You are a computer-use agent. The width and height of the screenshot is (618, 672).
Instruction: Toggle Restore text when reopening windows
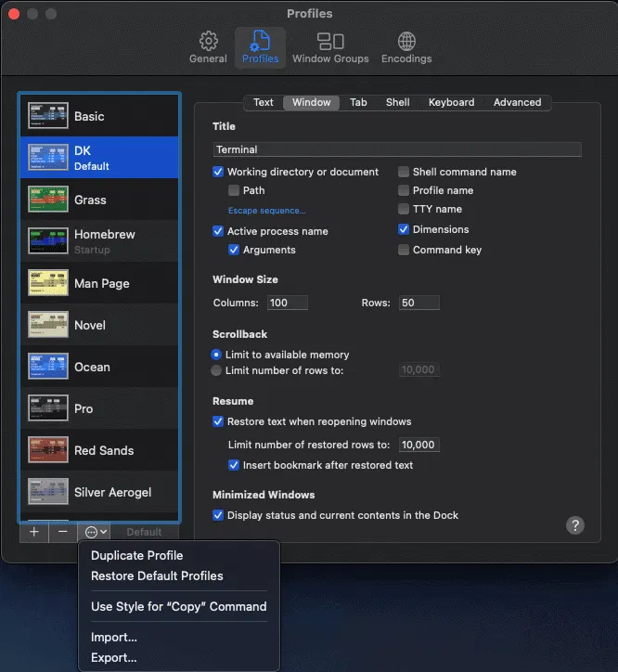coord(218,421)
